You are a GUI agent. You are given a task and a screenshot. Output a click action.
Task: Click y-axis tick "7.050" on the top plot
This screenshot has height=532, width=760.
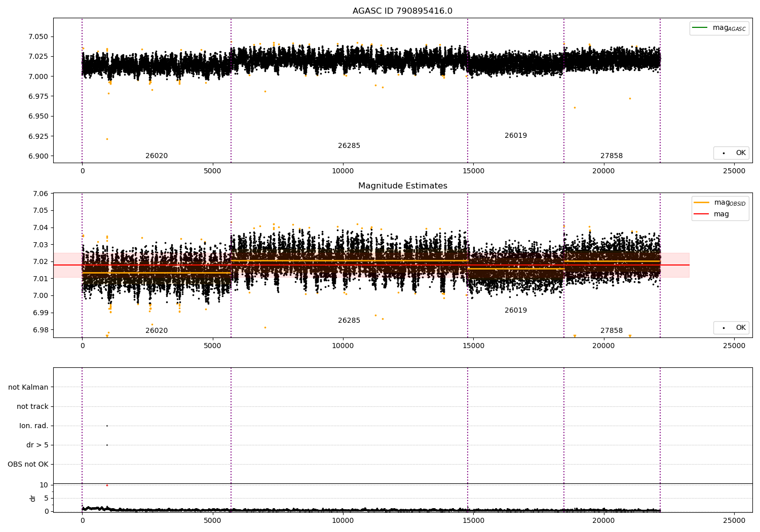click(x=38, y=36)
